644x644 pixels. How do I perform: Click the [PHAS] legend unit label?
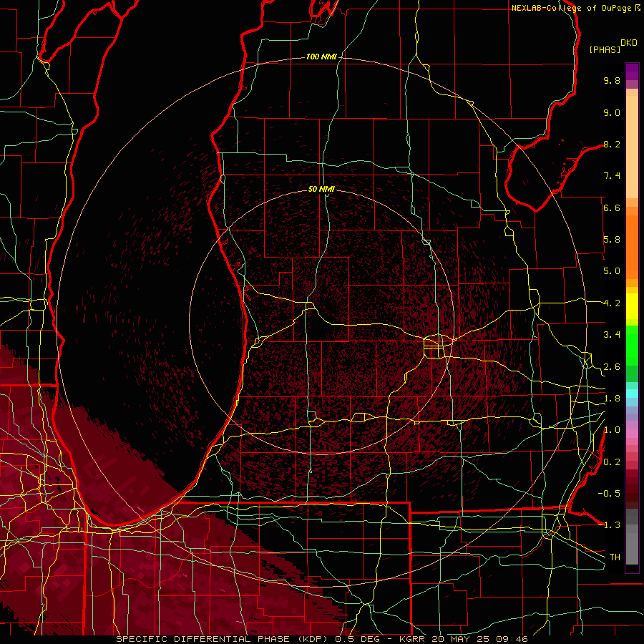tap(605, 49)
